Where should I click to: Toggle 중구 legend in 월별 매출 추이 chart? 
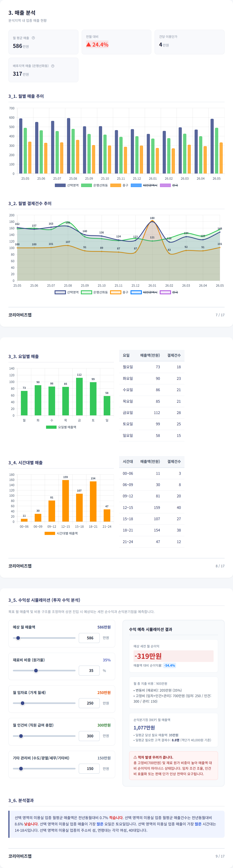pyautogui.click(x=119, y=185)
